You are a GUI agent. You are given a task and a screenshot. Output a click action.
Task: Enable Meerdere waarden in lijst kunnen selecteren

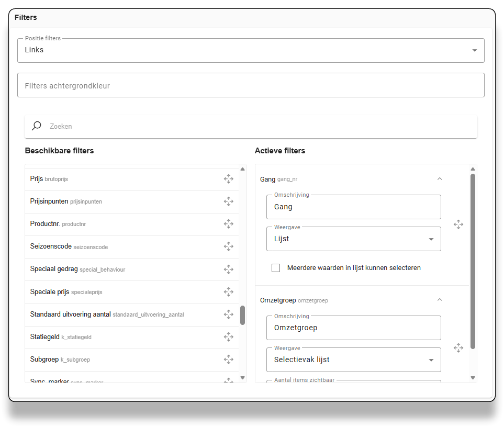[276, 268]
